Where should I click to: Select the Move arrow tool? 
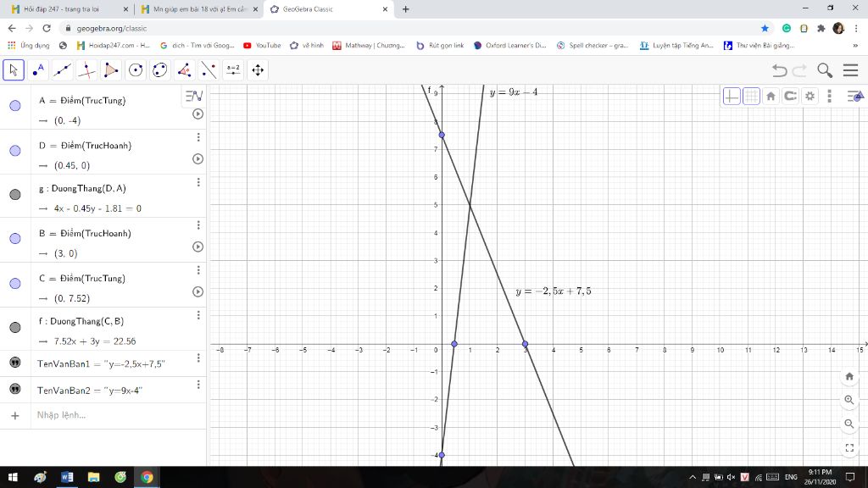pyautogui.click(x=14, y=70)
